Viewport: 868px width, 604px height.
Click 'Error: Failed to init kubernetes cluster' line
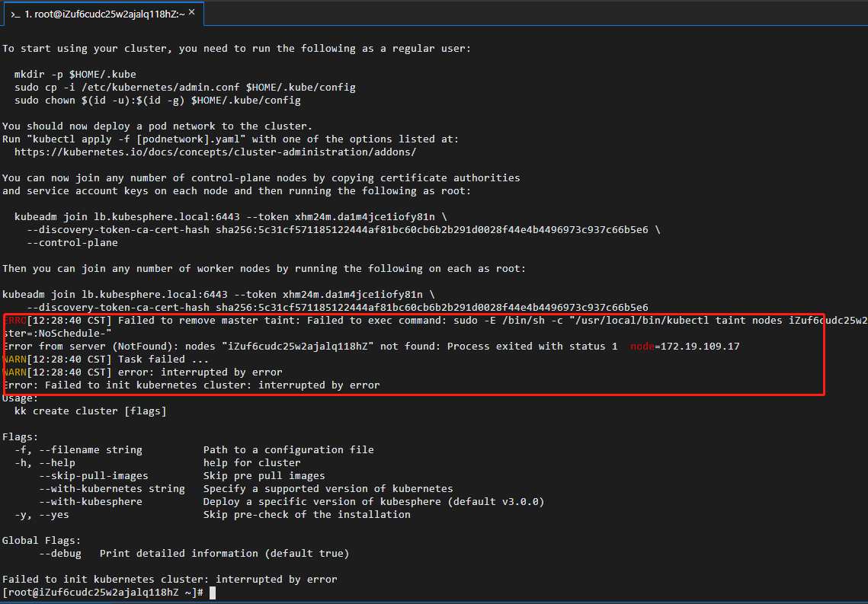tap(191, 385)
